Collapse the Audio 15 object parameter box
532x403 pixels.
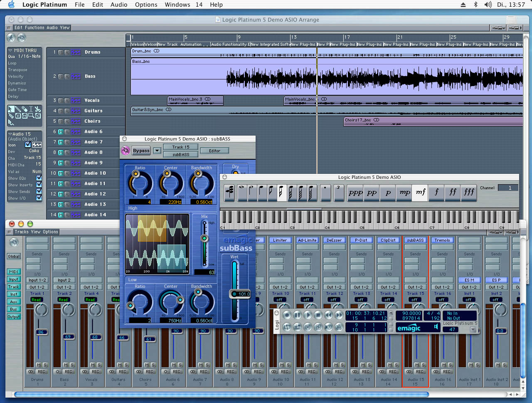(10, 134)
